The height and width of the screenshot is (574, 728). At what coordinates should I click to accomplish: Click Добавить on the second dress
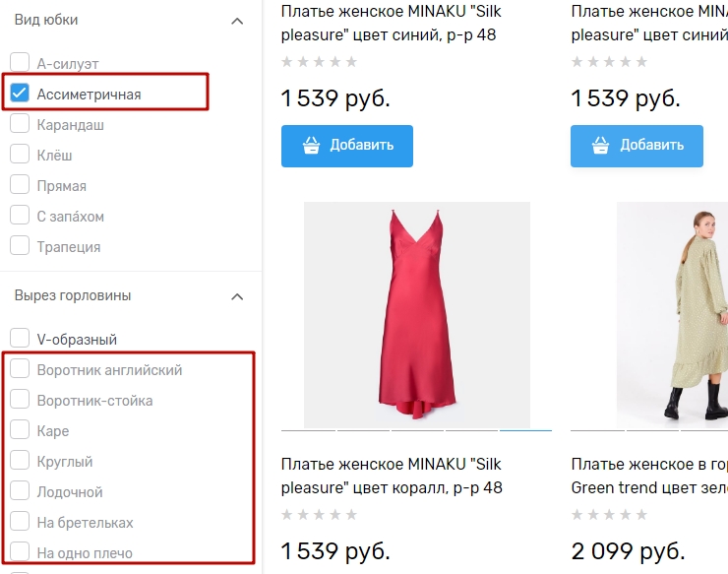(637, 146)
